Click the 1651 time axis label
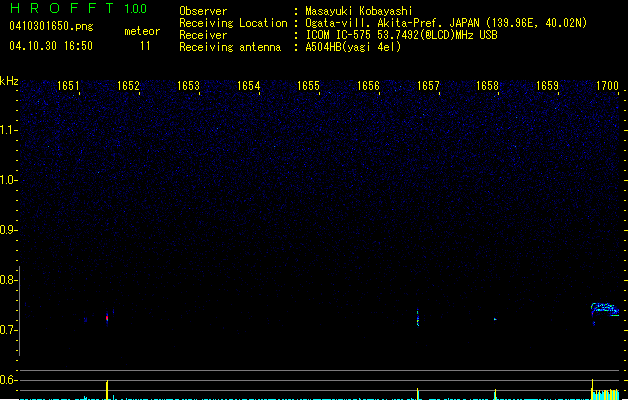This screenshot has height=400, width=629. point(68,86)
